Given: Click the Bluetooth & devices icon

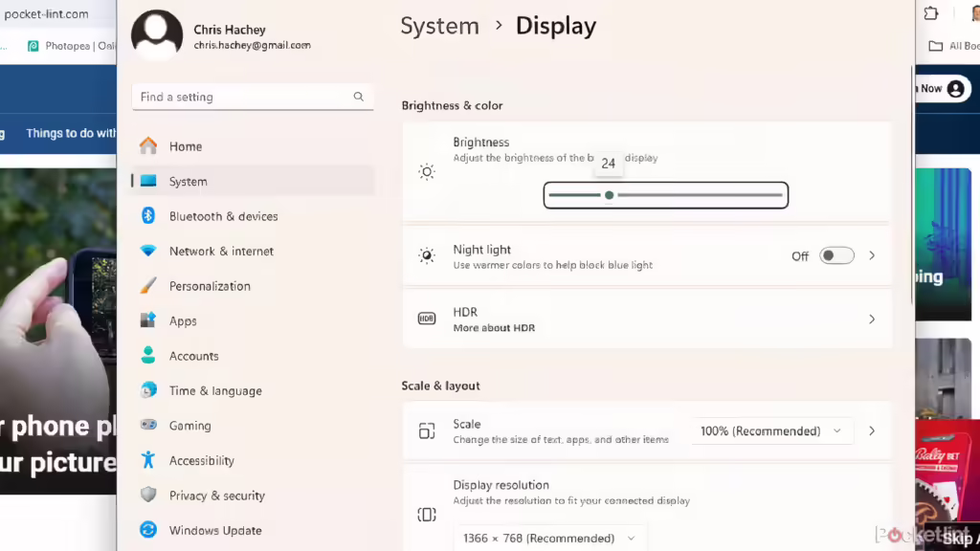Looking at the screenshot, I should pos(148,215).
